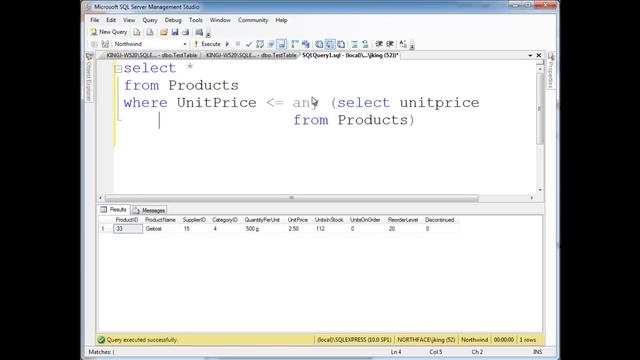This screenshot has height=360, width=640.
Task: Click row header 1 in results grid
Action: [106, 229]
